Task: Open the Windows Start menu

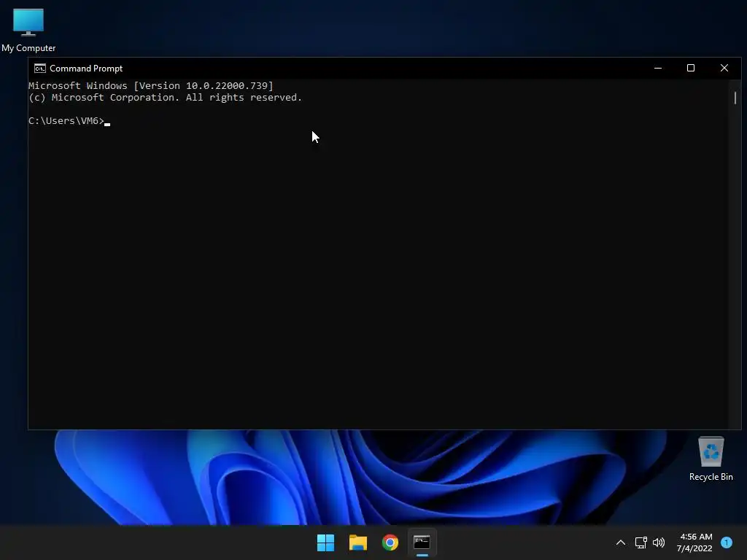Action: point(326,542)
